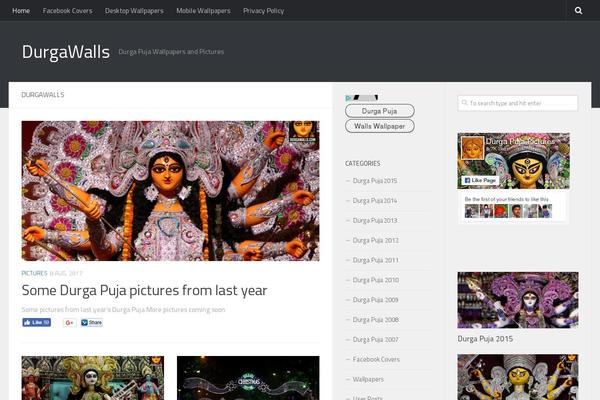Open category Durga Puja 2010

pos(375,280)
